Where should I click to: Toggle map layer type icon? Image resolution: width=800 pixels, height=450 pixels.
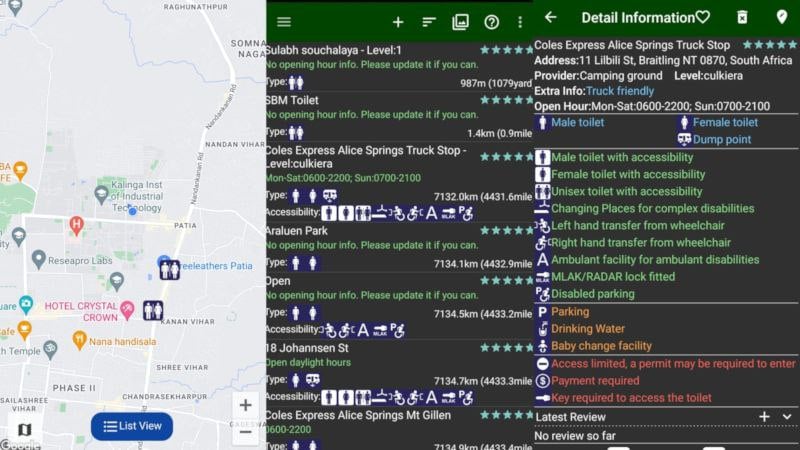point(24,429)
